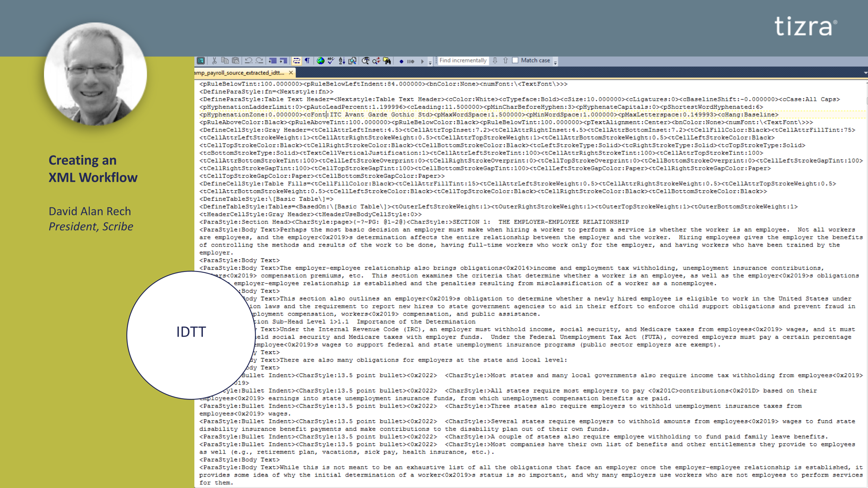Open document tab list dropdown arrow

[x=865, y=73]
